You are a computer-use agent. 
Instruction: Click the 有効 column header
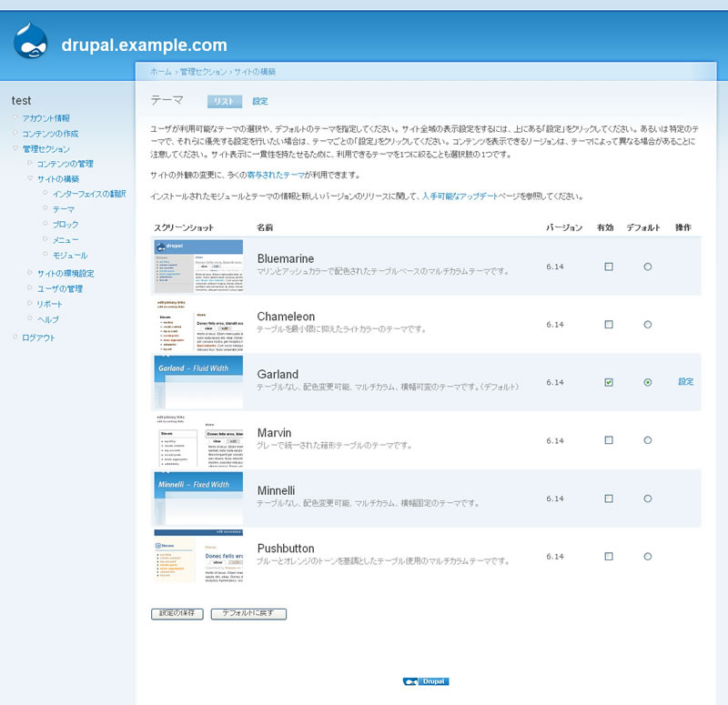pos(605,227)
